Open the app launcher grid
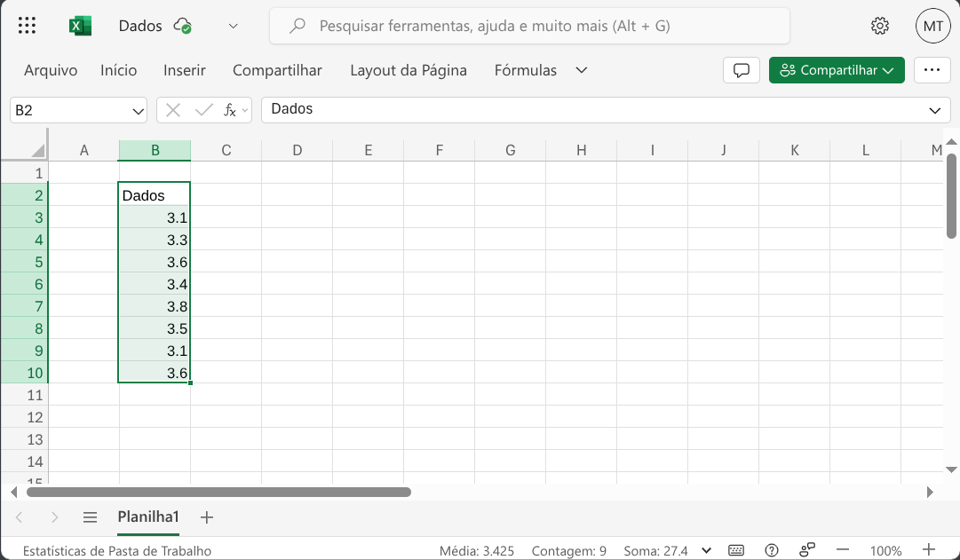Image resolution: width=960 pixels, height=560 pixels. point(27,26)
